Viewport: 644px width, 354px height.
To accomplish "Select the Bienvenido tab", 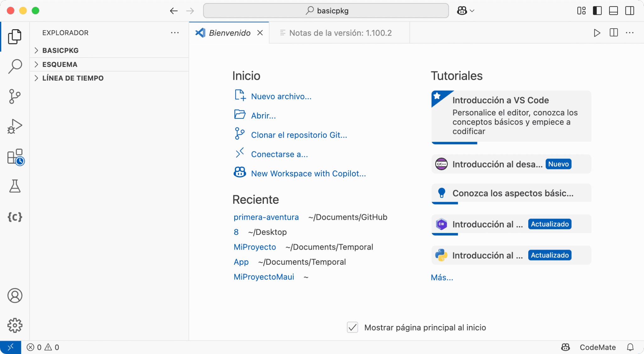I will pos(230,32).
